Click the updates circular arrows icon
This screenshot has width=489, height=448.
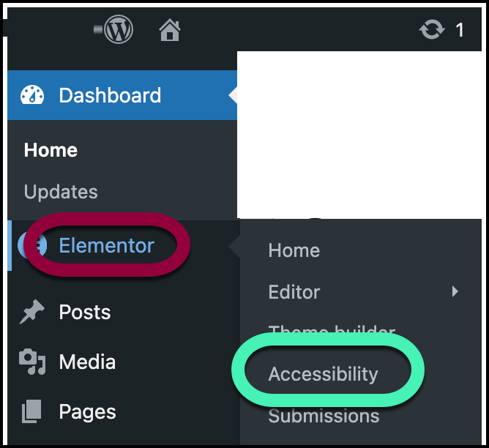[x=432, y=30]
